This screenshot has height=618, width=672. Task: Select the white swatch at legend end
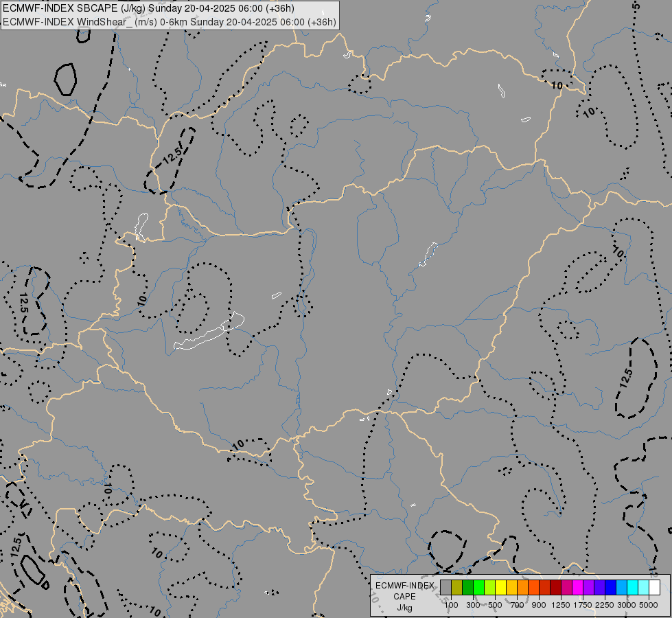point(654,587)
